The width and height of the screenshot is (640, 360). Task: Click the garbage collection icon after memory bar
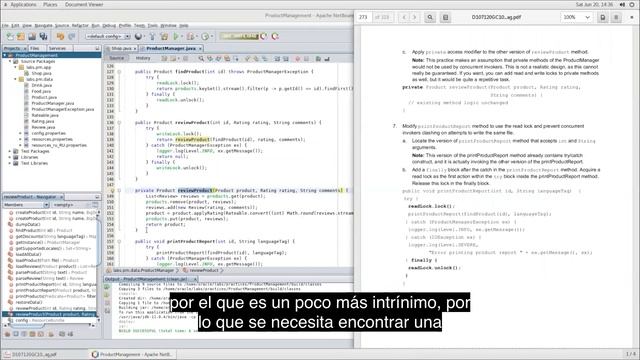coord(264,36)
